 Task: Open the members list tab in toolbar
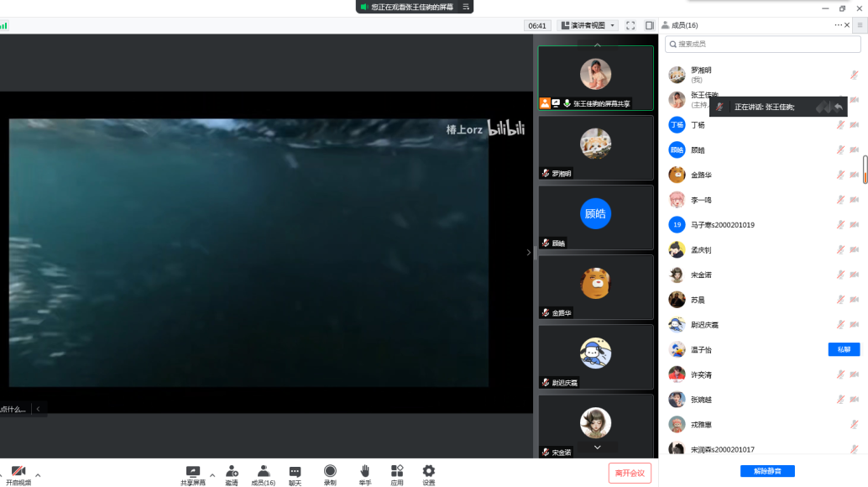click(x=263, y=472)
